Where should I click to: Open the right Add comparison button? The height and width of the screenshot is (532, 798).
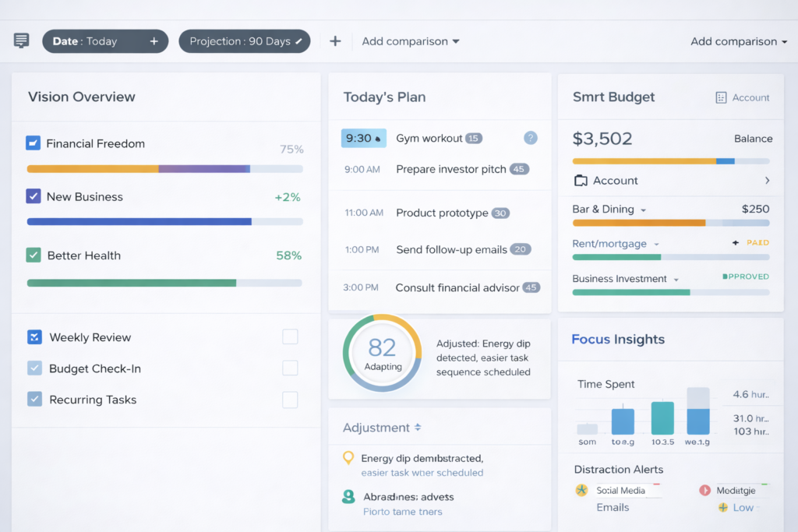point(738,41)
